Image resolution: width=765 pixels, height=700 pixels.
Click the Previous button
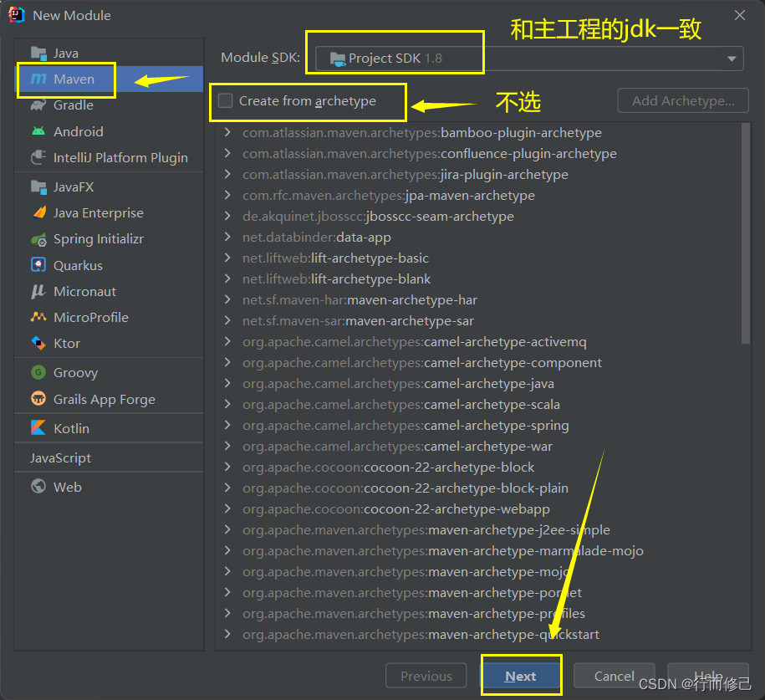click(426, 676)
